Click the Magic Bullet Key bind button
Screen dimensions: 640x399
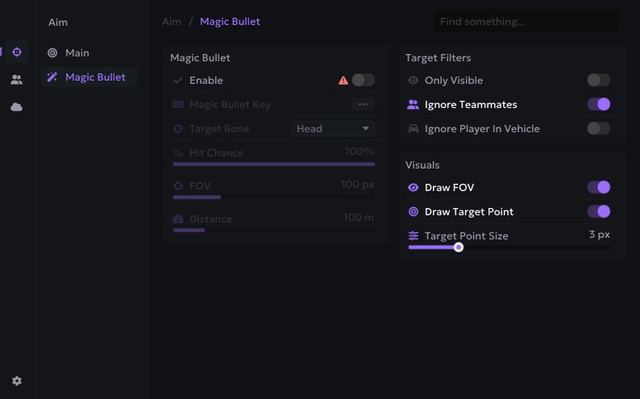[363, 104]
